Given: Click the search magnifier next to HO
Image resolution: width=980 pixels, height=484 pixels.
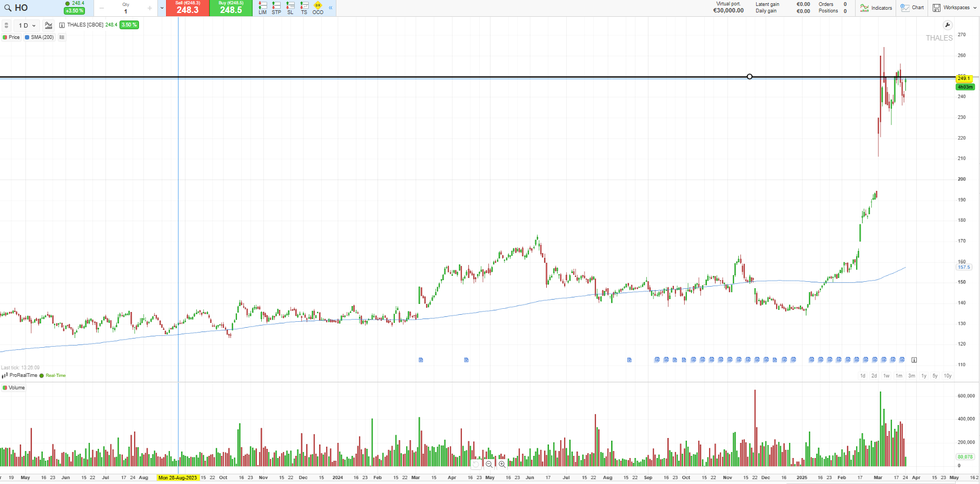Looking at the screenshot, I should [8, 8].
